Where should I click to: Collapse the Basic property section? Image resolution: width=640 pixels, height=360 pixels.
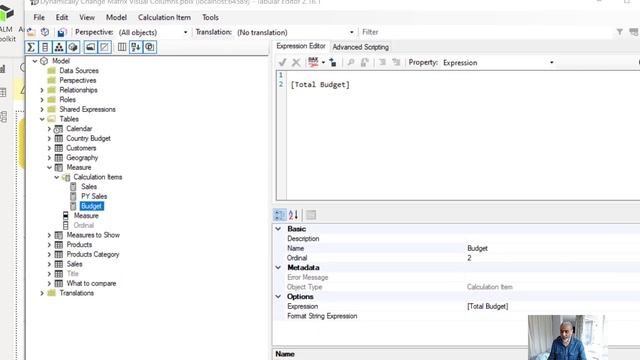coord(278,229)
